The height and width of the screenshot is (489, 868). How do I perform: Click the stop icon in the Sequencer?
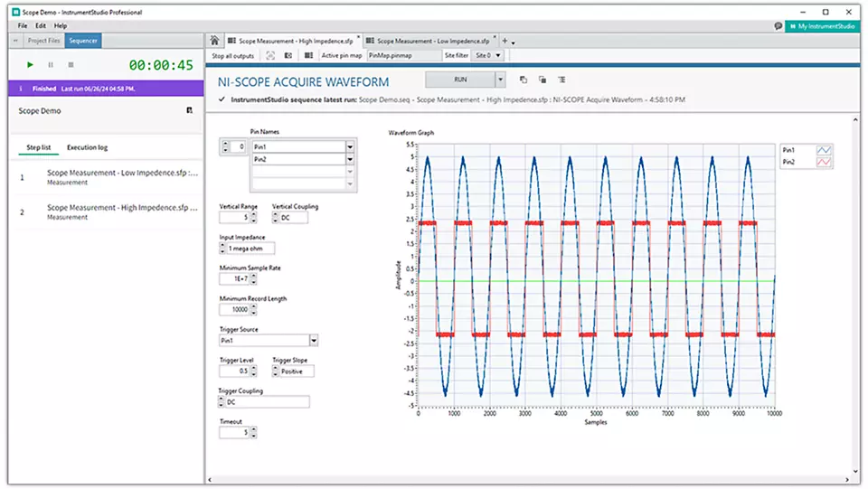pyautogui.click(x=71, y=65)
